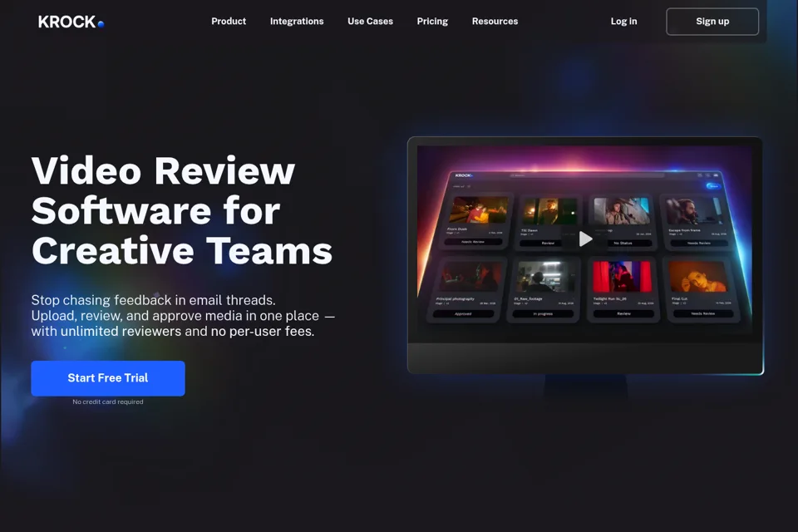Click the KROCK logo to go home
Screen dimensions: 798x532
(x=71, y=22)
